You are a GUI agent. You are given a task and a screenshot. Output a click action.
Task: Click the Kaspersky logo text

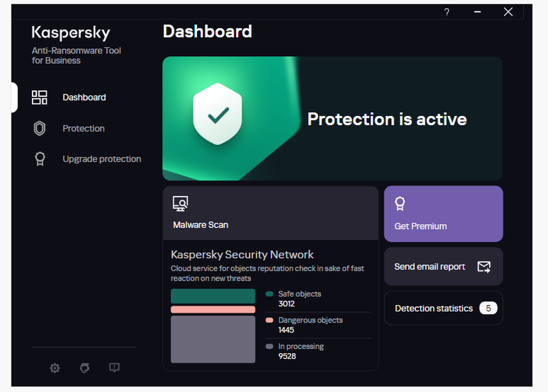coord(71,33)
